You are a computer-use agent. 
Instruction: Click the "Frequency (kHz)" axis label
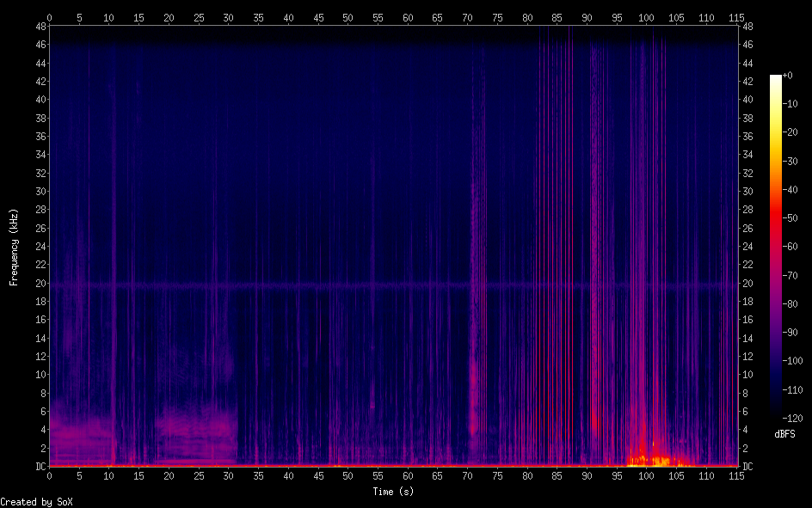click(x=14, y=247)
